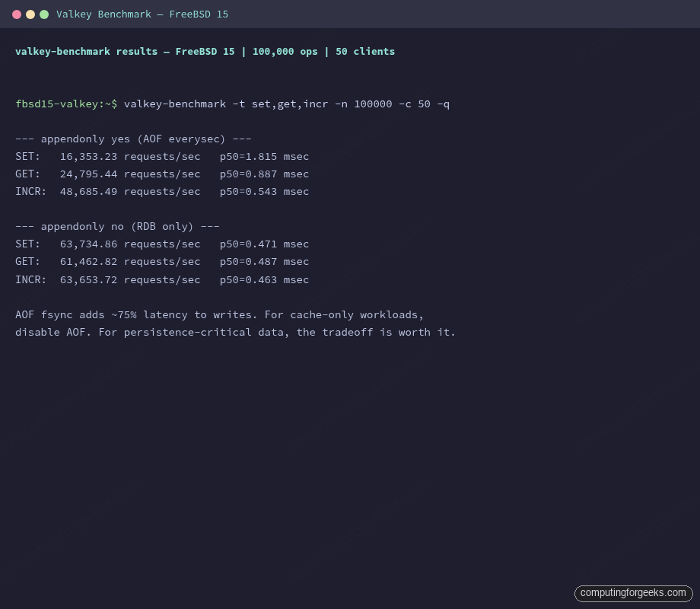Click the INCR result under AOF everysec
700x609 pixels.
tap(162, 191)
